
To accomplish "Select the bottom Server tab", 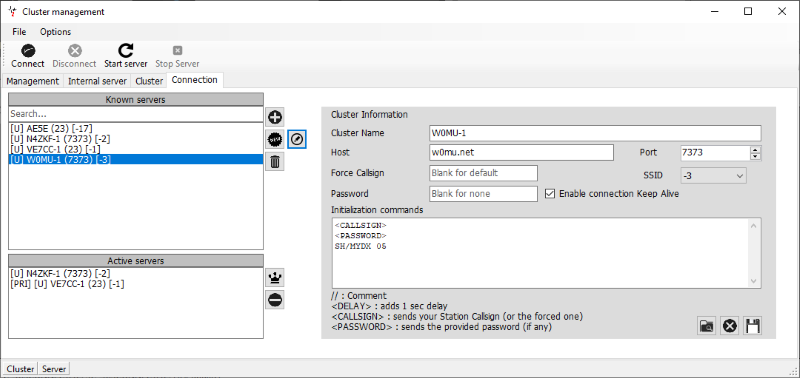I will [x=54, y=368].
